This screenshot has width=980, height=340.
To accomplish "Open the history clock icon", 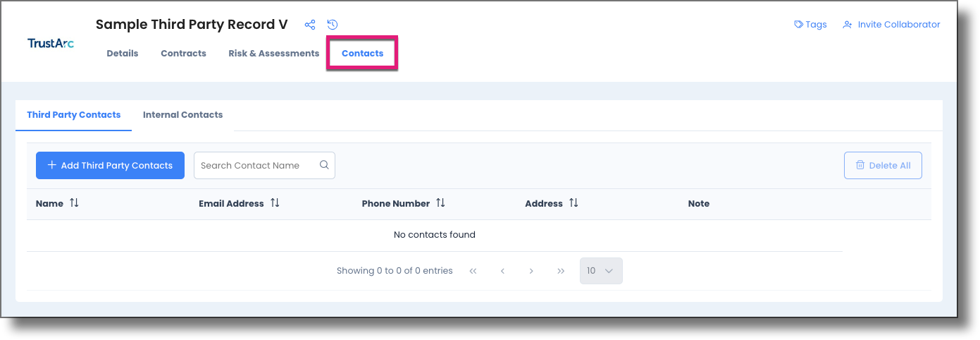I will [333, 25].
